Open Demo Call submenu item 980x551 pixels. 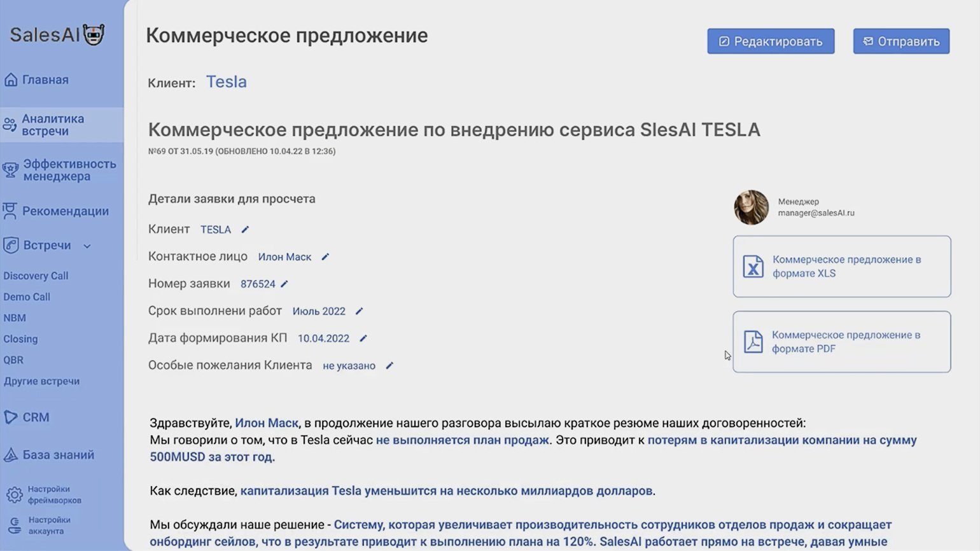click(x=27, y=297)
